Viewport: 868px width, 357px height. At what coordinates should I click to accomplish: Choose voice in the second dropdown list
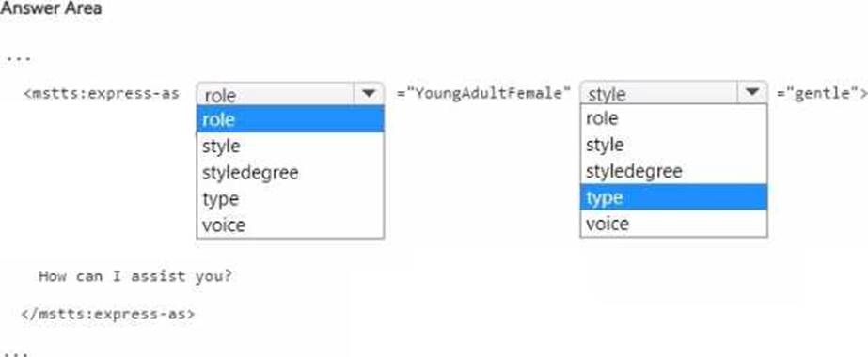point(673,224)
